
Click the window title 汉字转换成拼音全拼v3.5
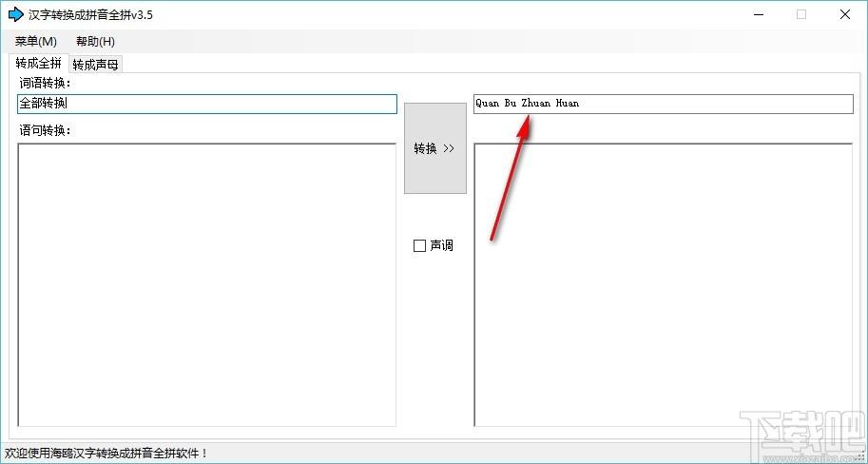point(90,15)
